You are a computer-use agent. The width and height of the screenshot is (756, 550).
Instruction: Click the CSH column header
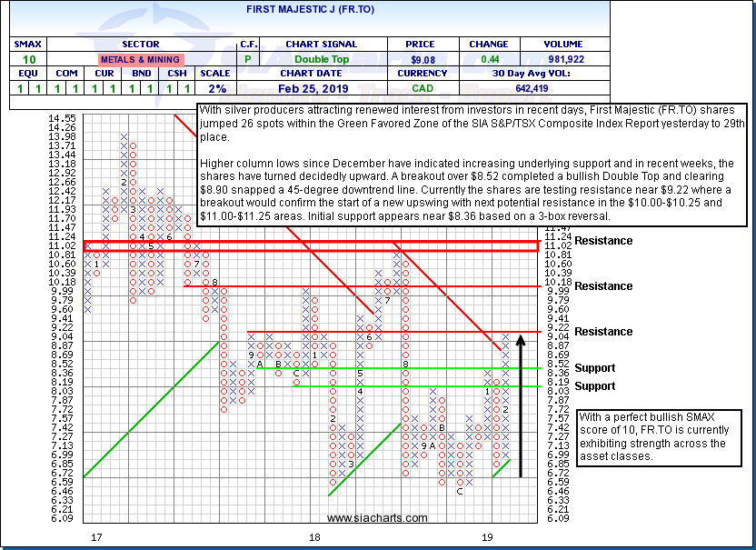(178, 74)
